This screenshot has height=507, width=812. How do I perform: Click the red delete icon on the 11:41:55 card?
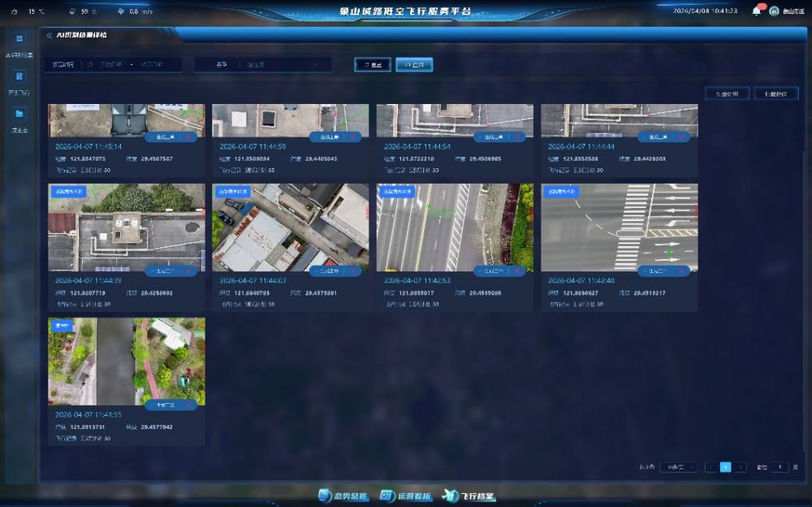click(188, 404)
